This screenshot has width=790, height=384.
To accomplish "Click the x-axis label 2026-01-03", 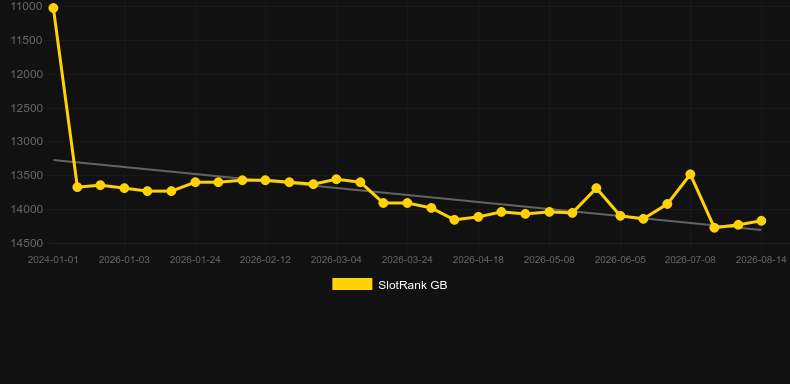I will [x=124, y=260].
